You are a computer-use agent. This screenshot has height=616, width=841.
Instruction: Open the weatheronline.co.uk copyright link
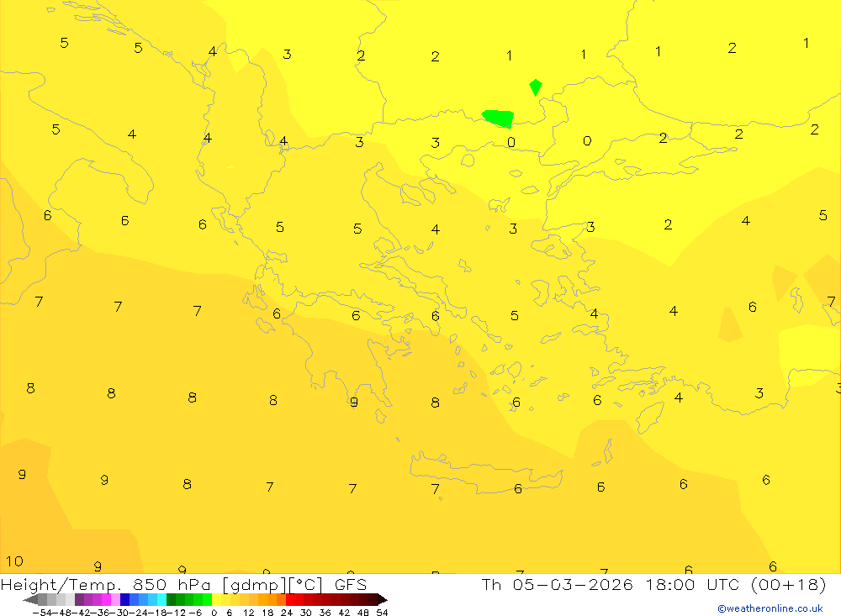770,608
